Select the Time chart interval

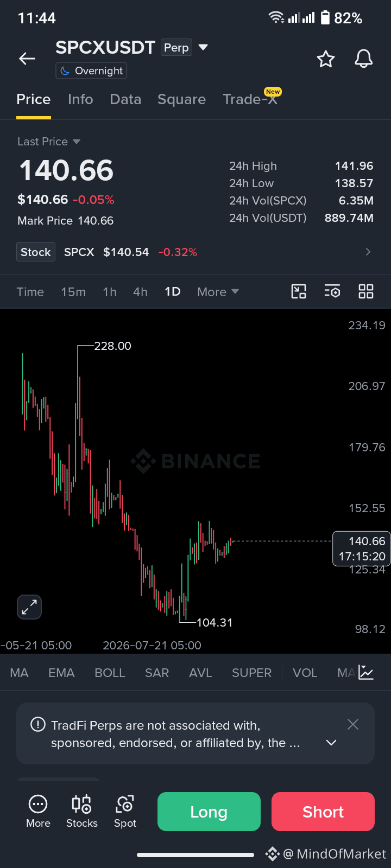[30, 292]
